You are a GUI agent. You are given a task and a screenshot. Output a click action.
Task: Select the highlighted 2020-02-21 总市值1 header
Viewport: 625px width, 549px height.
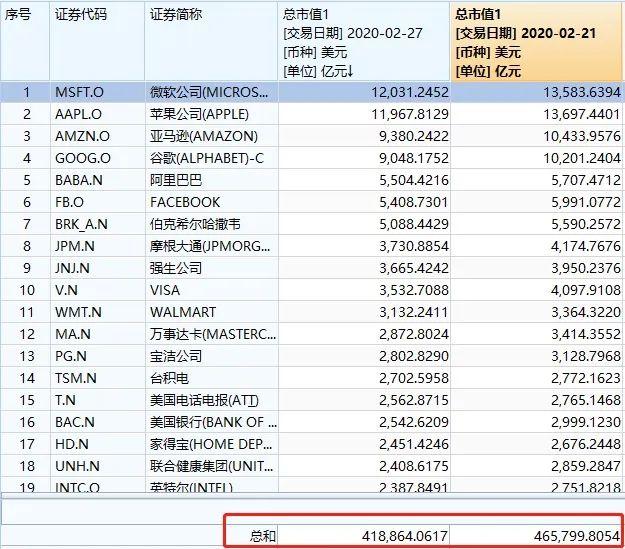click(x=536, y=40)
